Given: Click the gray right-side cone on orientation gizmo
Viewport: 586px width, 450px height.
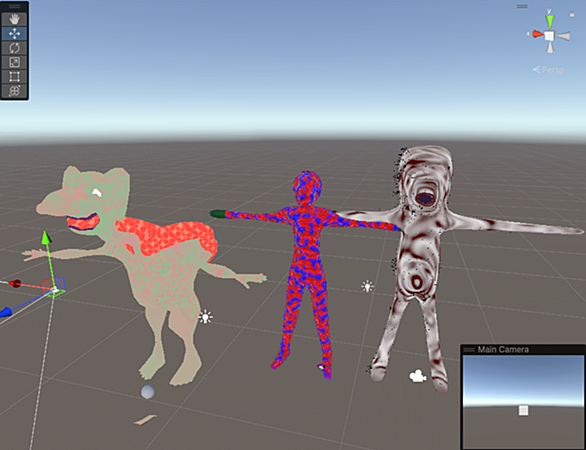Looking at the screenshot, I should (563, 36).
